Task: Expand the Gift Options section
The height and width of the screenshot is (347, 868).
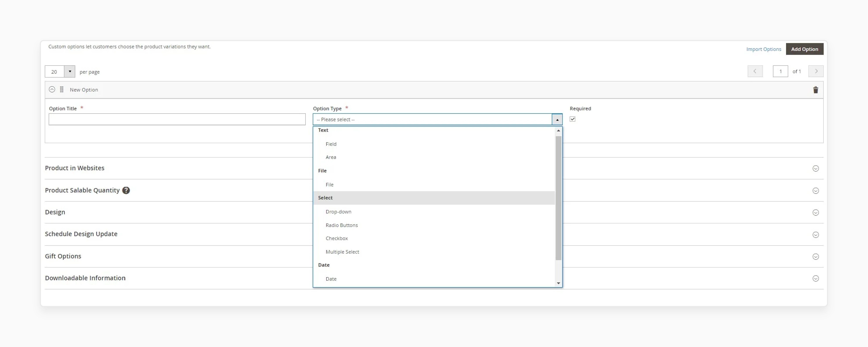Action: 815,257
